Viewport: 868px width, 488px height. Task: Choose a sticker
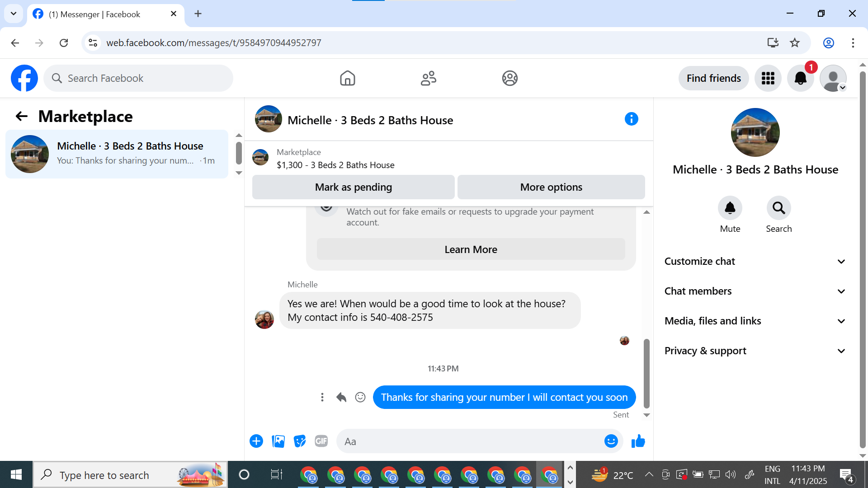(x=300, y=441)
